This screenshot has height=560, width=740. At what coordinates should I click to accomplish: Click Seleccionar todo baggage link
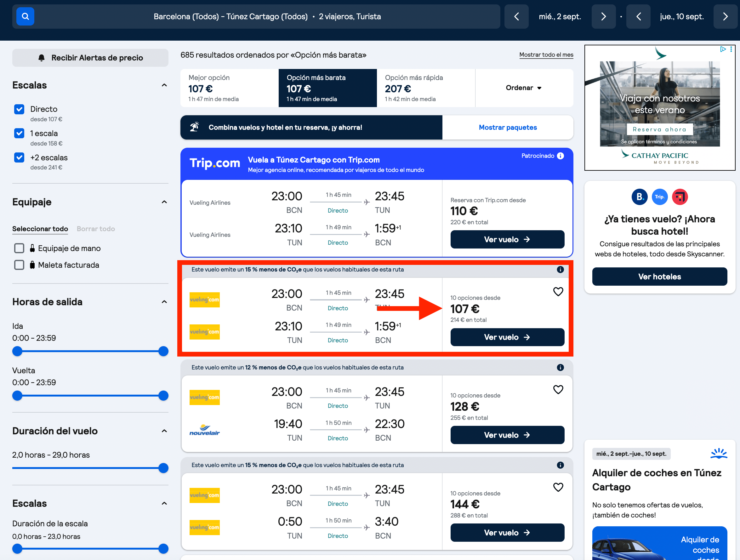pyautogui.click(x=40, y=229)
